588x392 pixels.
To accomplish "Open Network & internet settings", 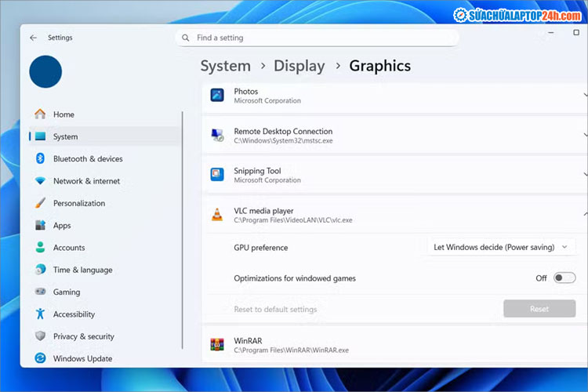I will tap(86, 181).
